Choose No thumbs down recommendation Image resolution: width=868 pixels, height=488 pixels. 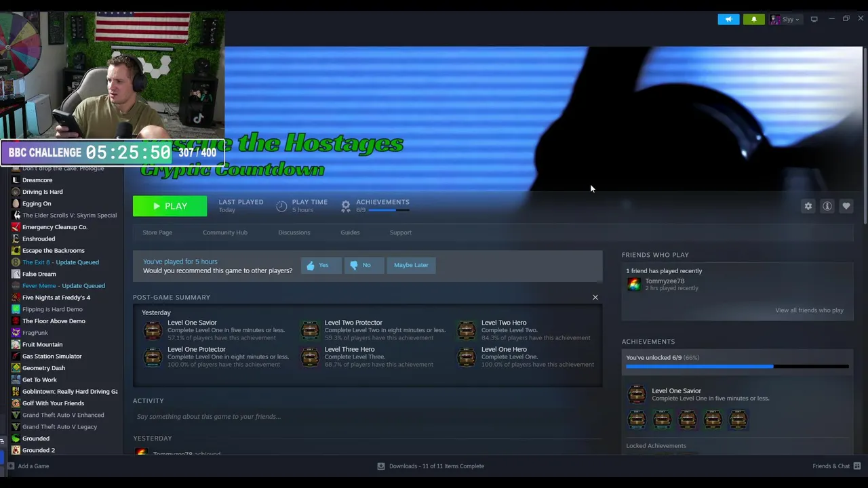click(363, 265)
